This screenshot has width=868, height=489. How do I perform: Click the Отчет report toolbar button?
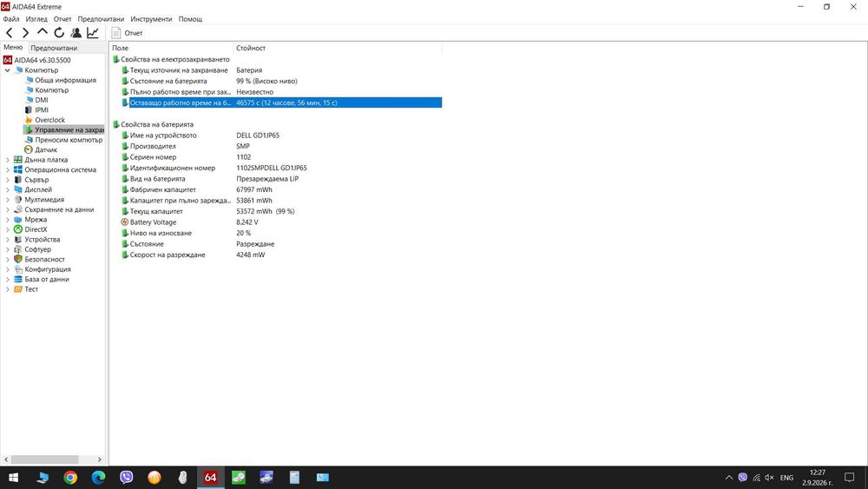coord(128,33)
